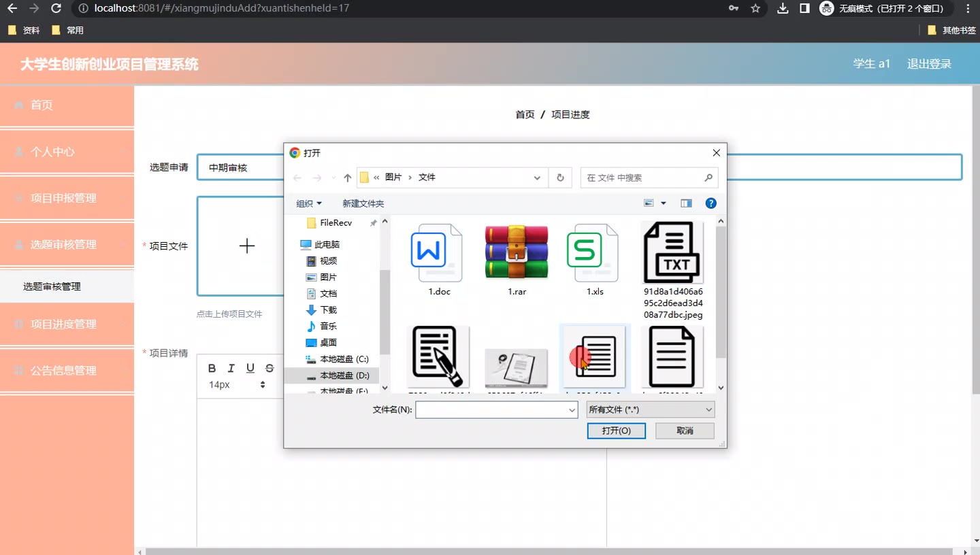Open the 资料 bookmark folder
The image size is (980, 555).
tap(24, 31)
